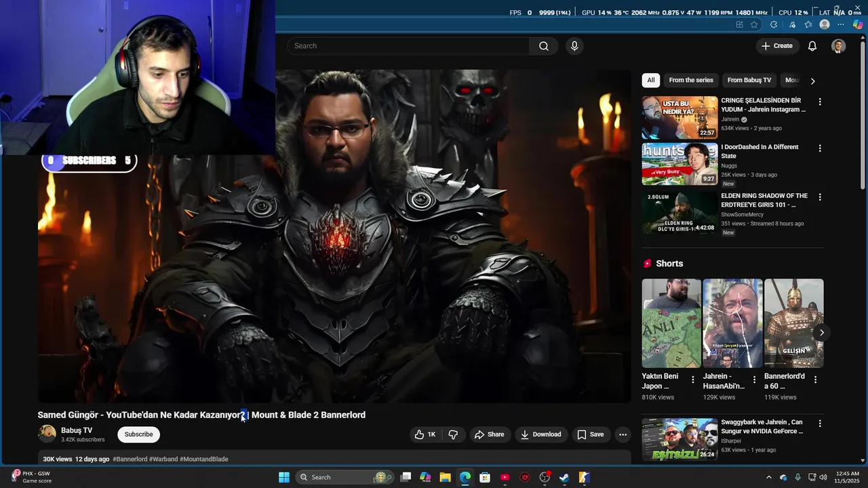Open options for 'Jahrein - HasanAbi' short
The image size is (868, 488).
[x=754, y=380]
